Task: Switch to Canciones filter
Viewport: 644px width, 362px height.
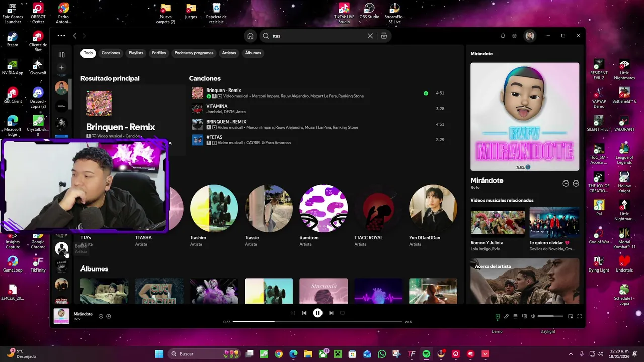Action: pyautogui.click(x=111, y=53)
